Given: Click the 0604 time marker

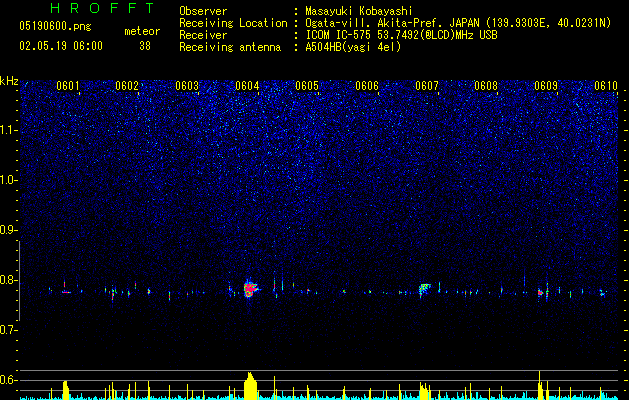Looking at the screenshot, I should 247,86.
